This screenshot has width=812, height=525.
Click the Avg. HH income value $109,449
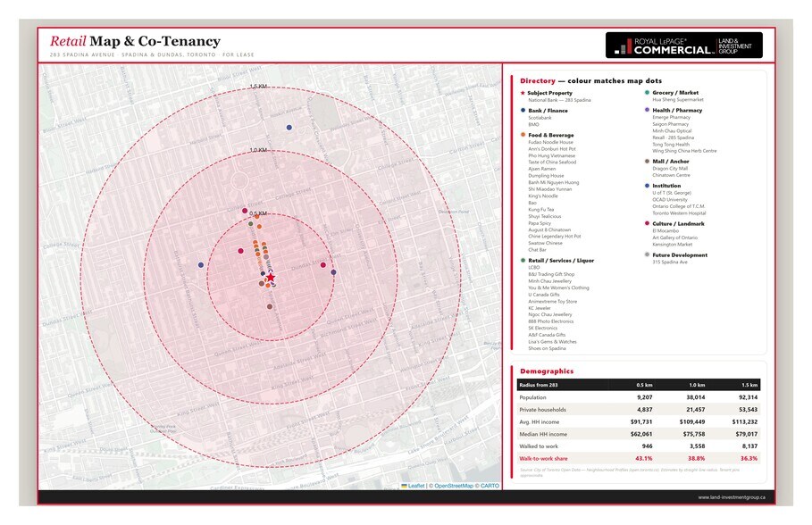coord(692,422)
